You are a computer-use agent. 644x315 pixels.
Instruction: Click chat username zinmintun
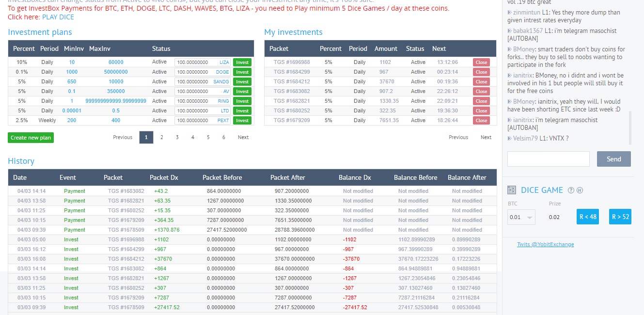(526, 13)
